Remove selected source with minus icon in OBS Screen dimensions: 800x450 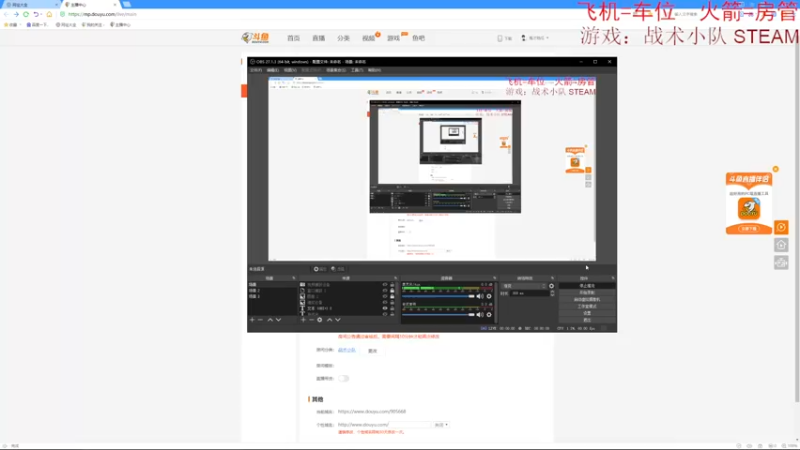click(x=311, y=320)
